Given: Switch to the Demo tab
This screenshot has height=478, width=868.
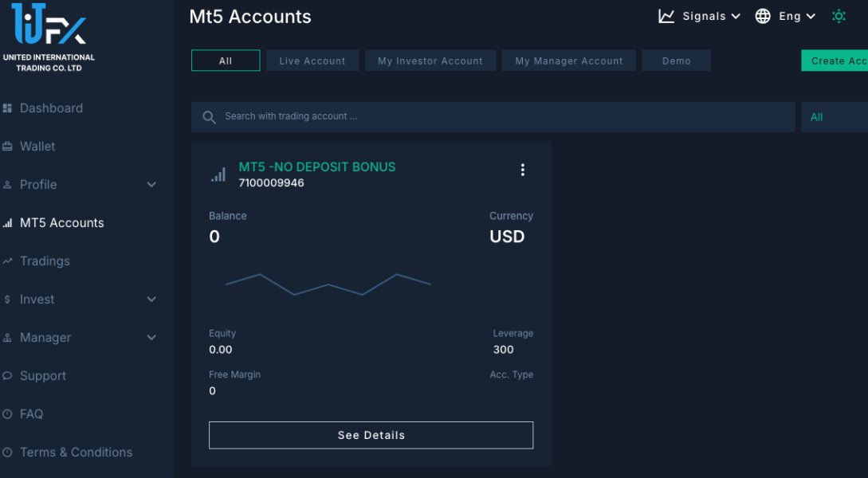Looking at the screenshot, I should click(x=676, y=61).
